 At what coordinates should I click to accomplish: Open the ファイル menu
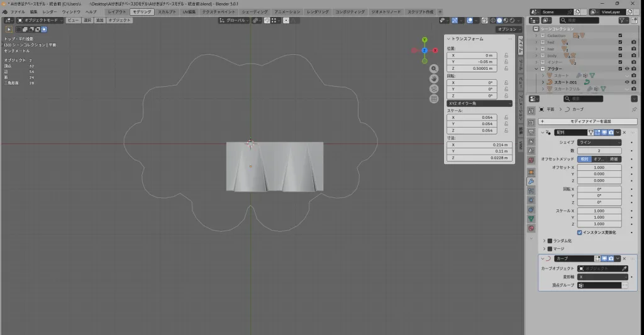tap(18, 12)
